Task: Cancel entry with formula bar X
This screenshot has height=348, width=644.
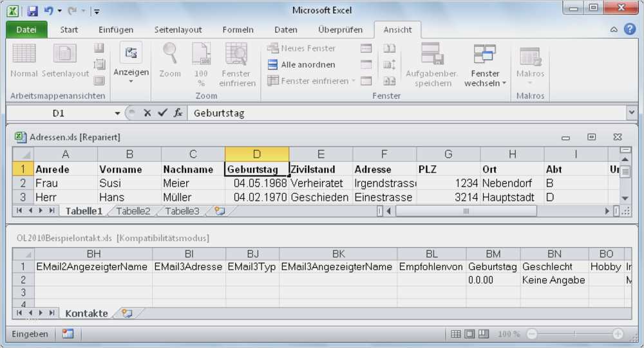Action: click(147, 113)
